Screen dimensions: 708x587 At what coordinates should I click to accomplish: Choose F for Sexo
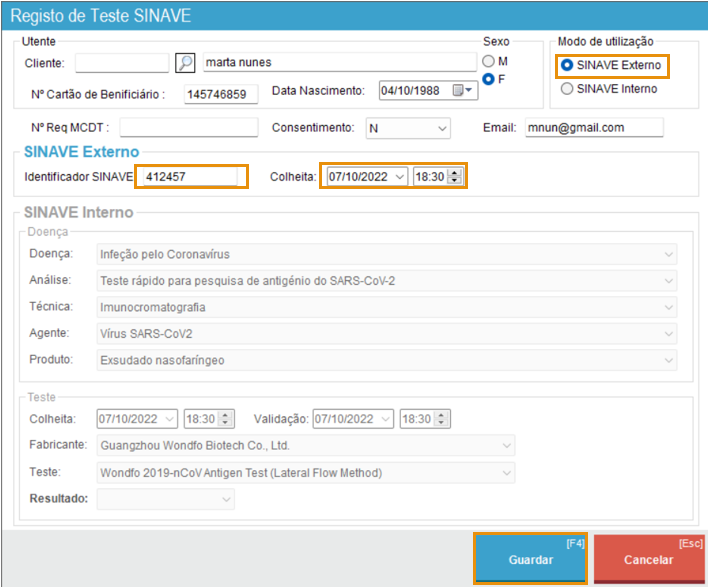(488, 79)
